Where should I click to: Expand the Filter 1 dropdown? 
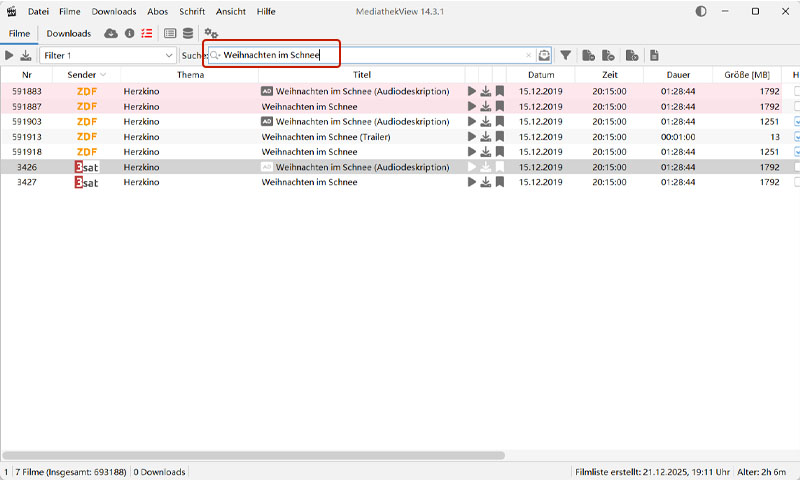(x=168, y=55)
